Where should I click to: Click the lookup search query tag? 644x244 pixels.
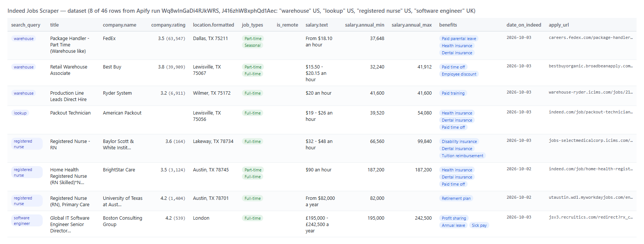20,113
